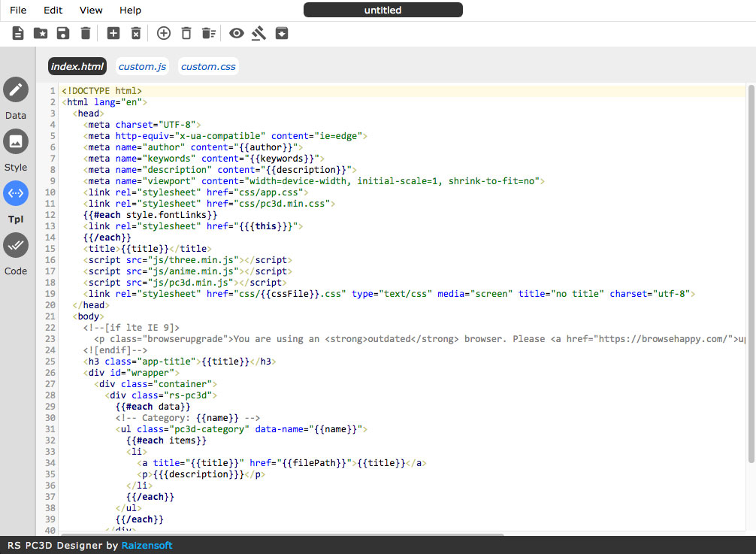Image resolution: width=756 pixels, height=554 pixels.
Task: Click the delete sweep trash icon
Action: pos(209,33)
